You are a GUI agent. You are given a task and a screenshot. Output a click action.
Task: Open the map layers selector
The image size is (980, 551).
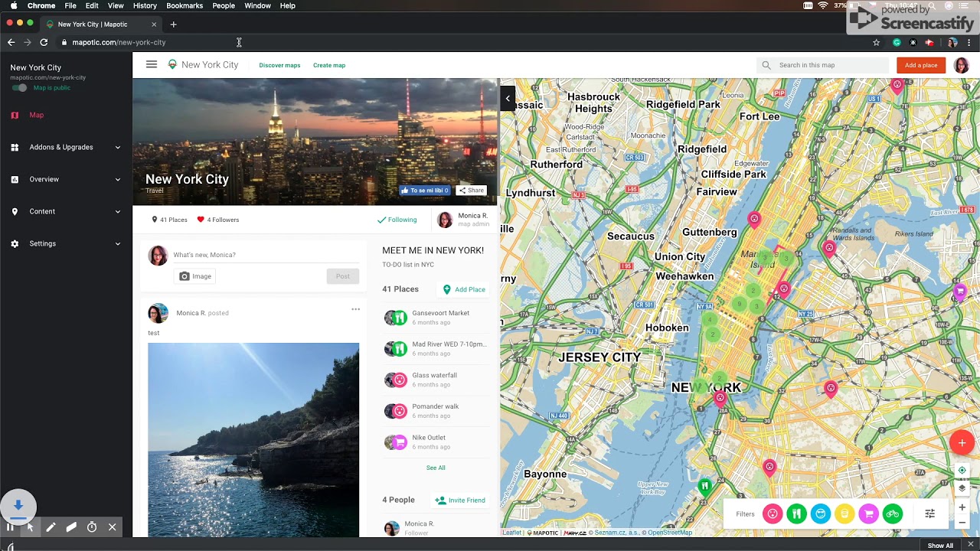coord(962,488)
